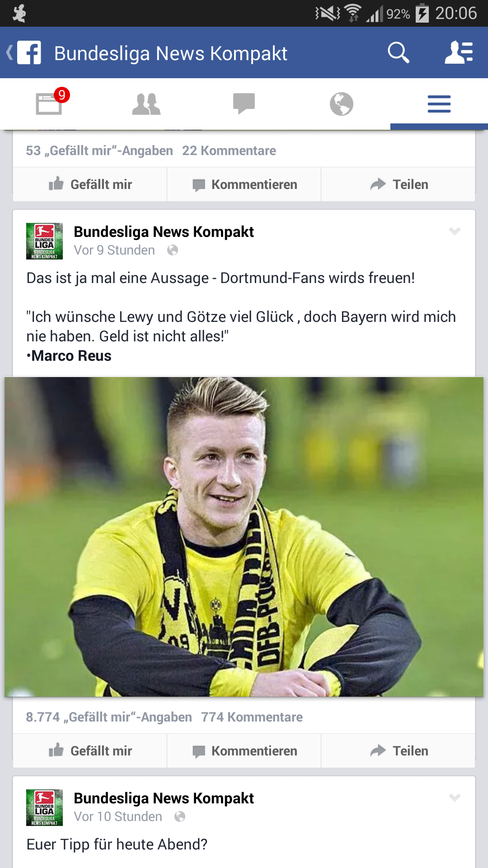Expand options chevron on 10-hour-old post

tap(455, 797)
